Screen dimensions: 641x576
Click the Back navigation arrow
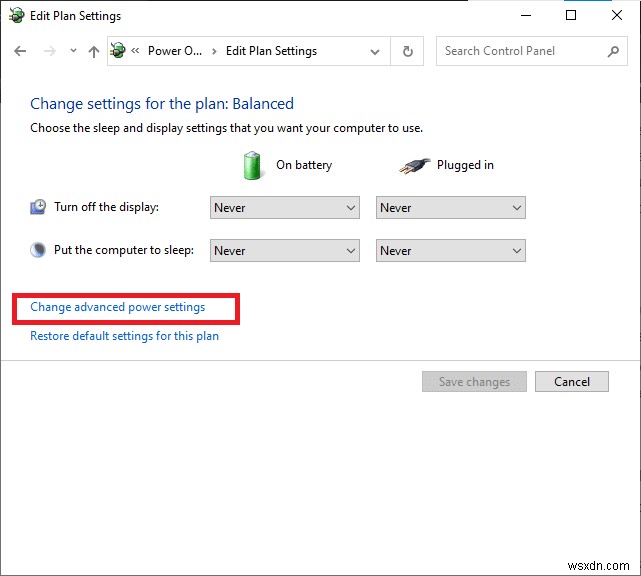(x=20, y=52)
